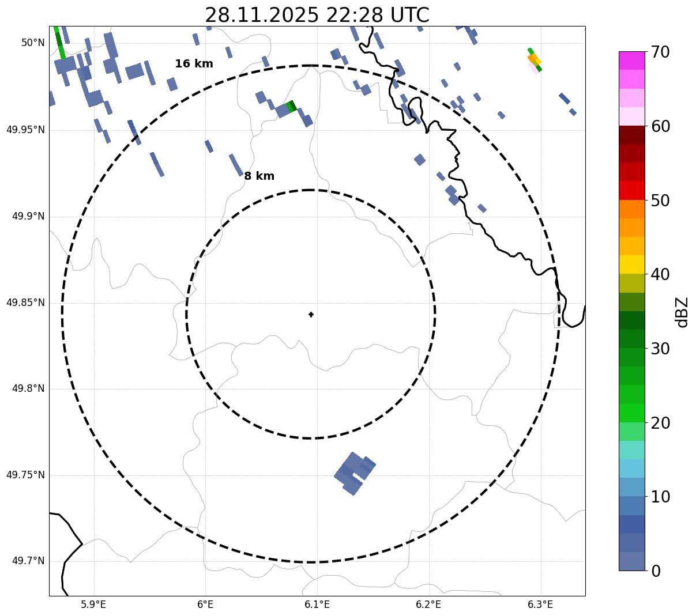696x616 pixels.
Task: Click the latitude label "49.75°N"
Action: pyautogui.click(x=25, y=475)
